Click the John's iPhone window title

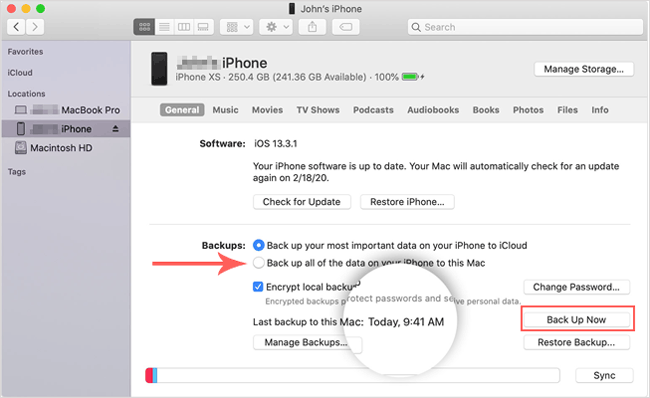coord(331,9)
